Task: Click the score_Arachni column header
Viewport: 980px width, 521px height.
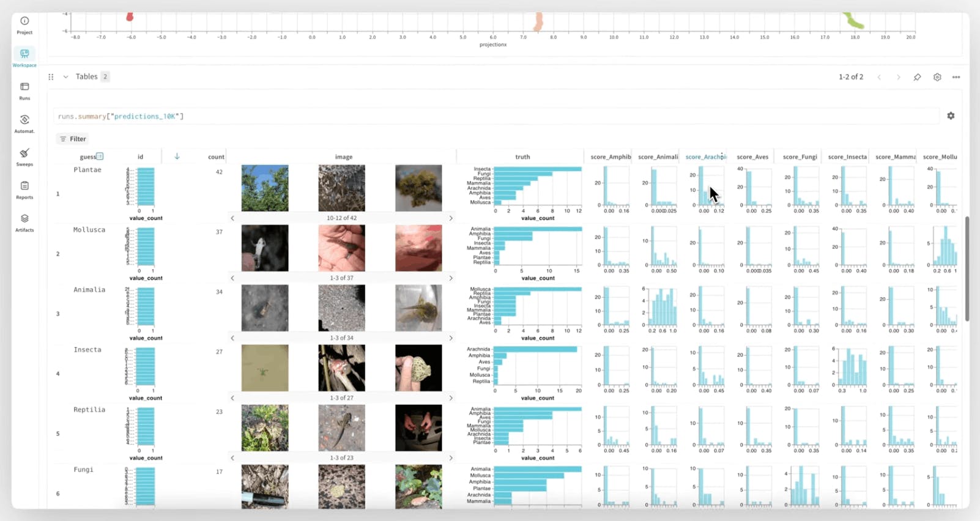Action: [x=706, y=157]
